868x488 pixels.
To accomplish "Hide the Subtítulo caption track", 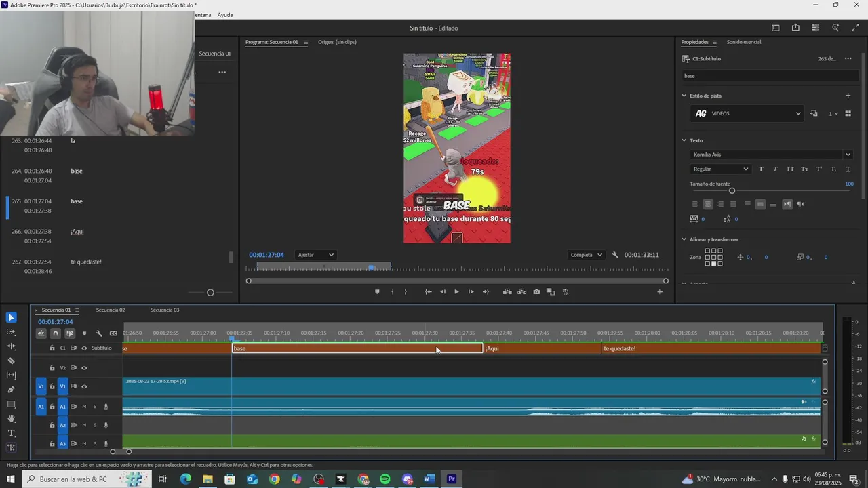I will [84, 348].
